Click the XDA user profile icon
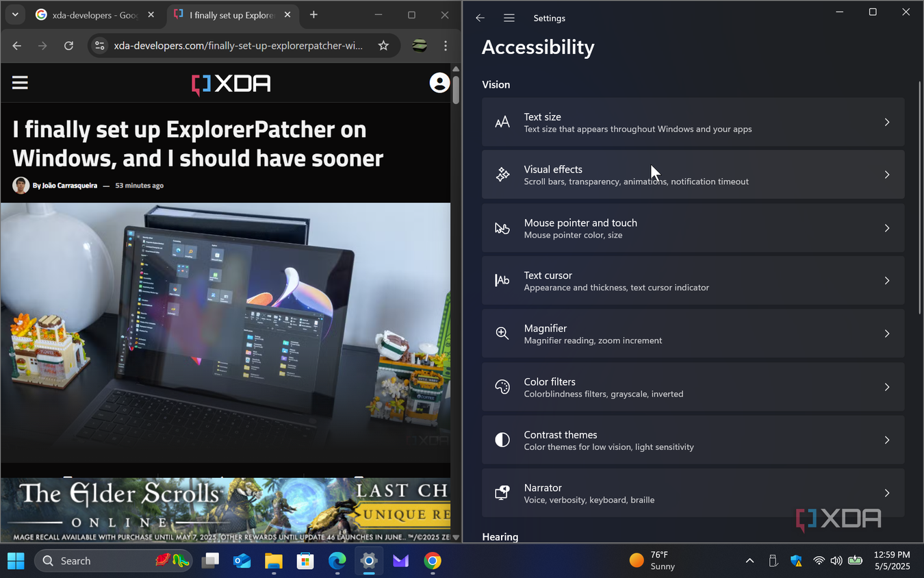Screen dimensions: 924x578 click(439, 83)
